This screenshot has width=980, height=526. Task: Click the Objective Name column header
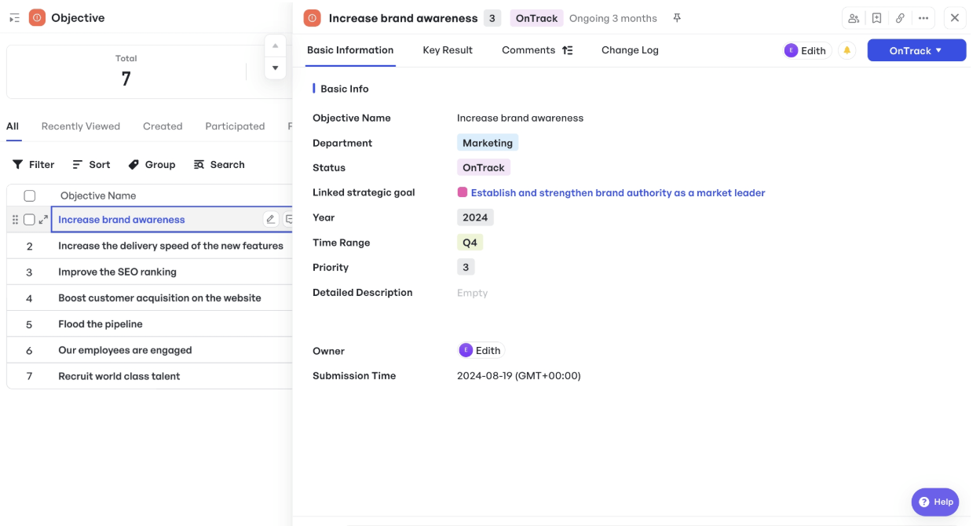coord(98,195)
